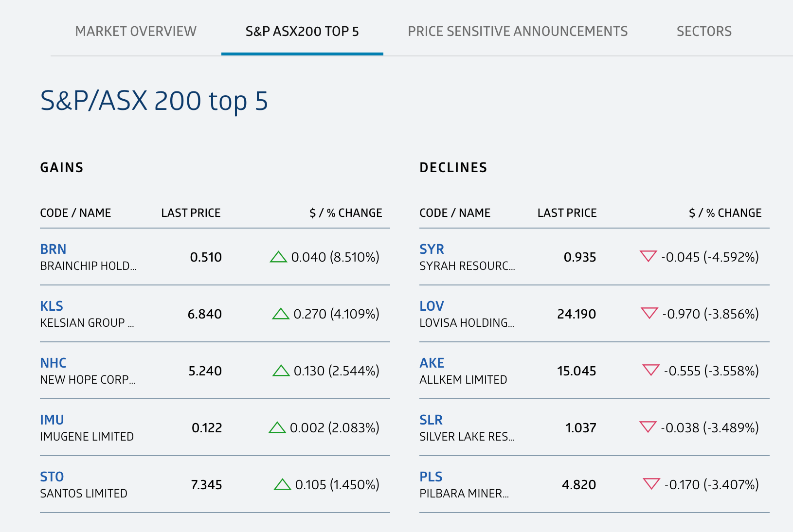Select the ALLKEM LIMITED company name
This screenshot has width=793, height=532.
click(463, 380)
